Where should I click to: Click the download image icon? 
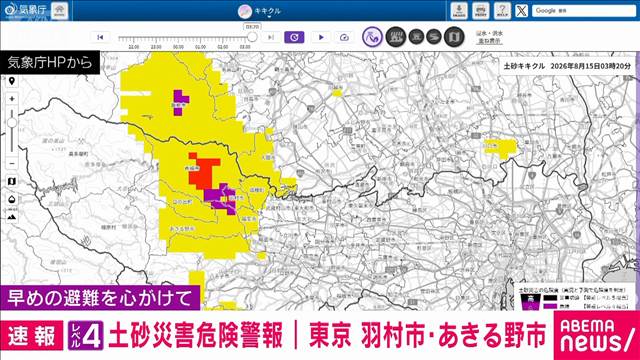[459, 11]
